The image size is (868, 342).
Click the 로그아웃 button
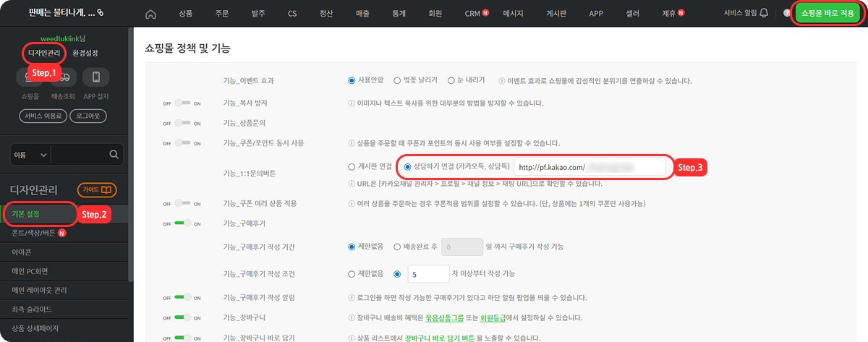click(x=90, y=116)
